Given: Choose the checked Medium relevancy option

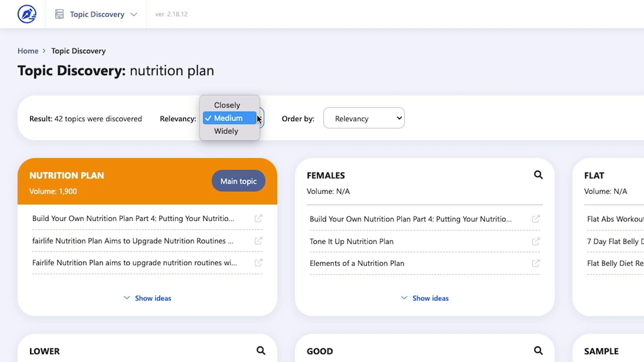Looking at the screenshot, I should pos(228,118).
